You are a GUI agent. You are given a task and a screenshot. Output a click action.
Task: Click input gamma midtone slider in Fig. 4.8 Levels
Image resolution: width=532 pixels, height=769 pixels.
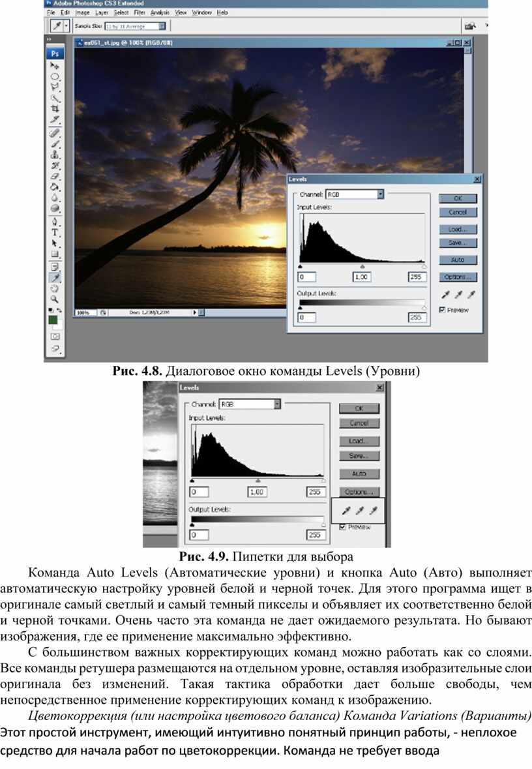pyautogui.click(x=362, y=266)
